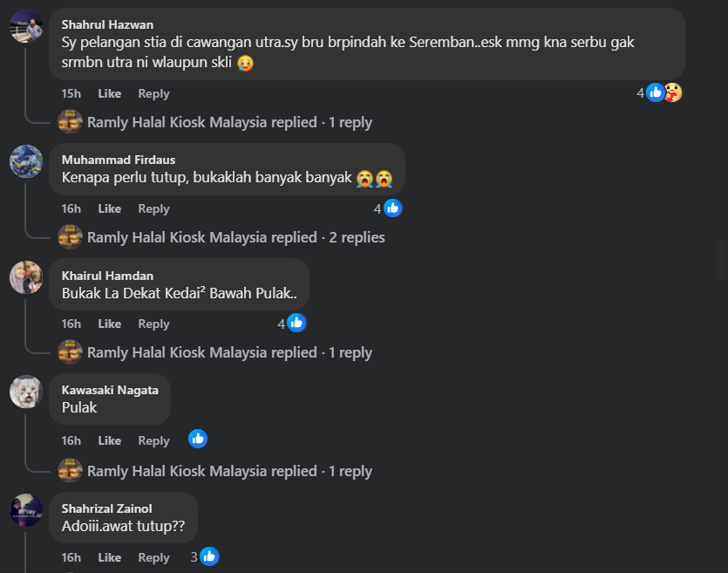Viewport: 728px width, 573px height.
Task: Reply to Khairul Hamdan's comment
Action: (x=153, y=324)
